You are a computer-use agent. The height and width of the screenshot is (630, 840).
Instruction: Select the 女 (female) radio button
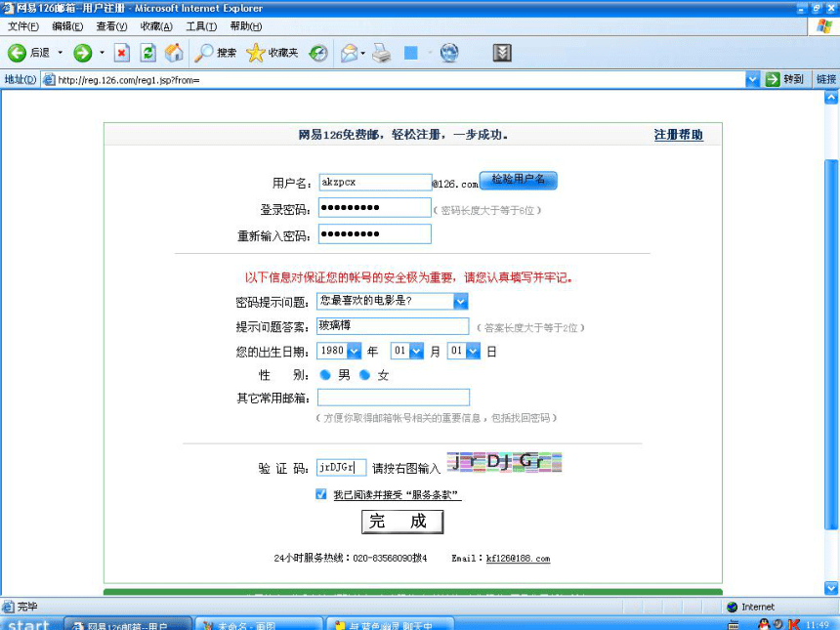click(365, 375)
